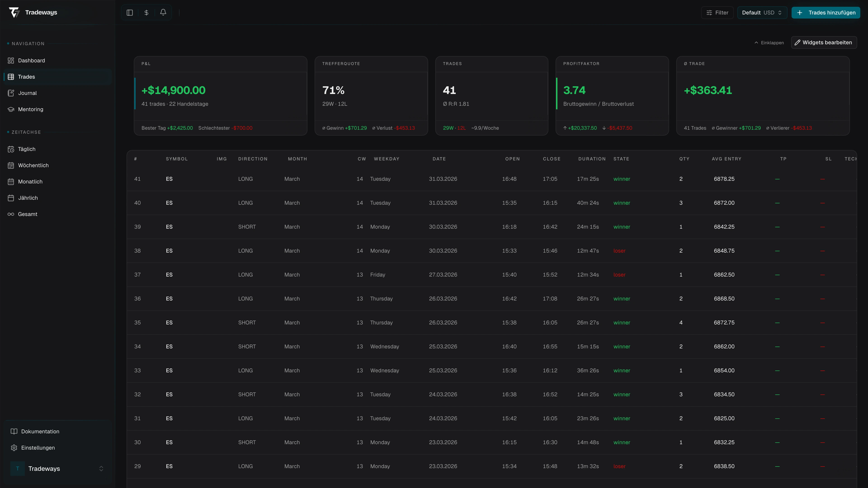Switch to the Trades section
This screenshot has height=488, width=868.
(x=26, y=76)
